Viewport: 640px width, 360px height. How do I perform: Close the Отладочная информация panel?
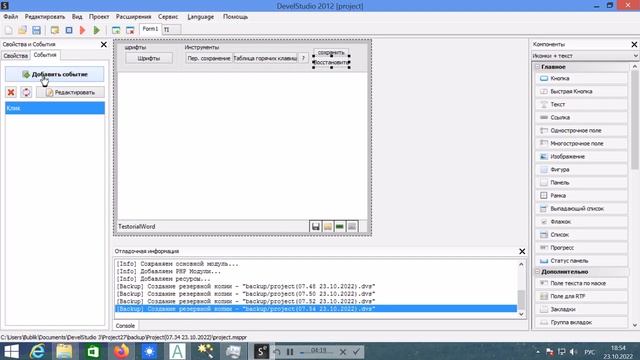tap(522, 251)
